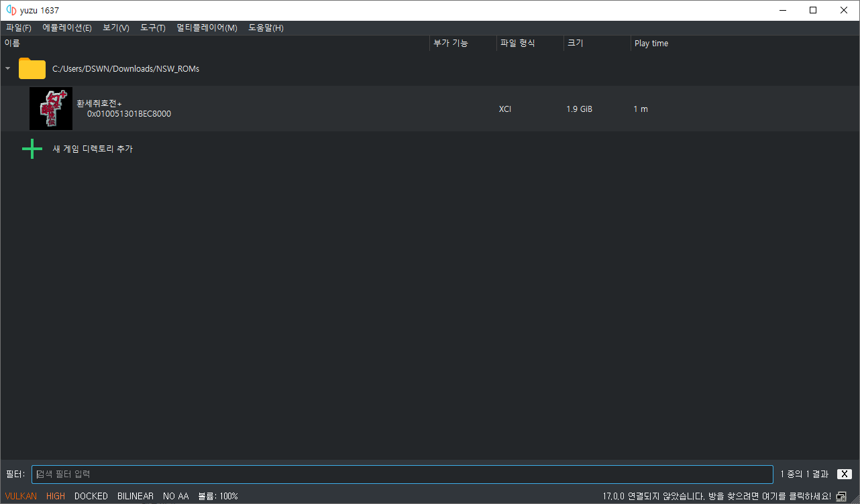Viewport: 860px width, 504px height.
Task: Clear the filter with the X button
Action: tap(845, 474)
